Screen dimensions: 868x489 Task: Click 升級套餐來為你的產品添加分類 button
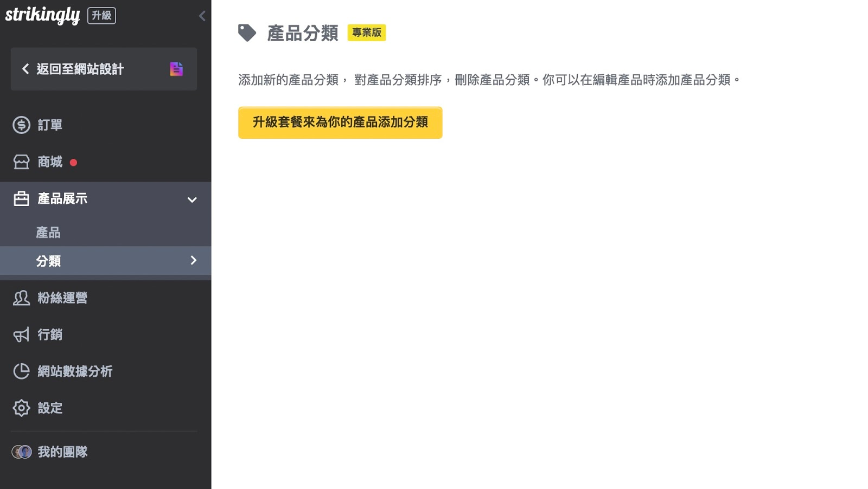click(340, 123)
